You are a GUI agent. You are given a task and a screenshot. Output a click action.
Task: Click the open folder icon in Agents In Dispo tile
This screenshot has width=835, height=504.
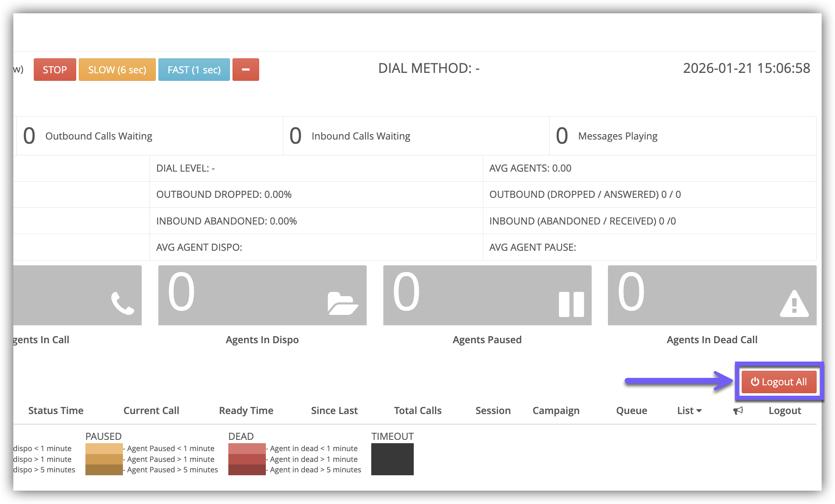click(342, 303)
